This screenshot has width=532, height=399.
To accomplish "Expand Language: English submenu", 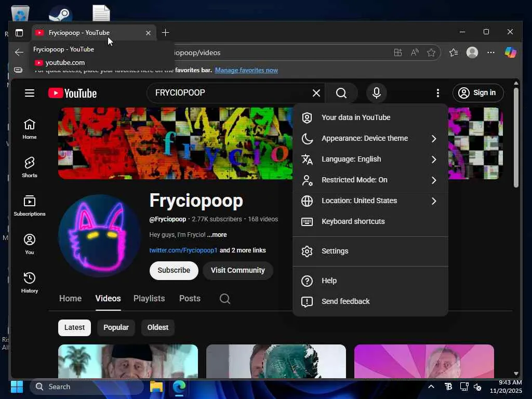I will [370, 159].
